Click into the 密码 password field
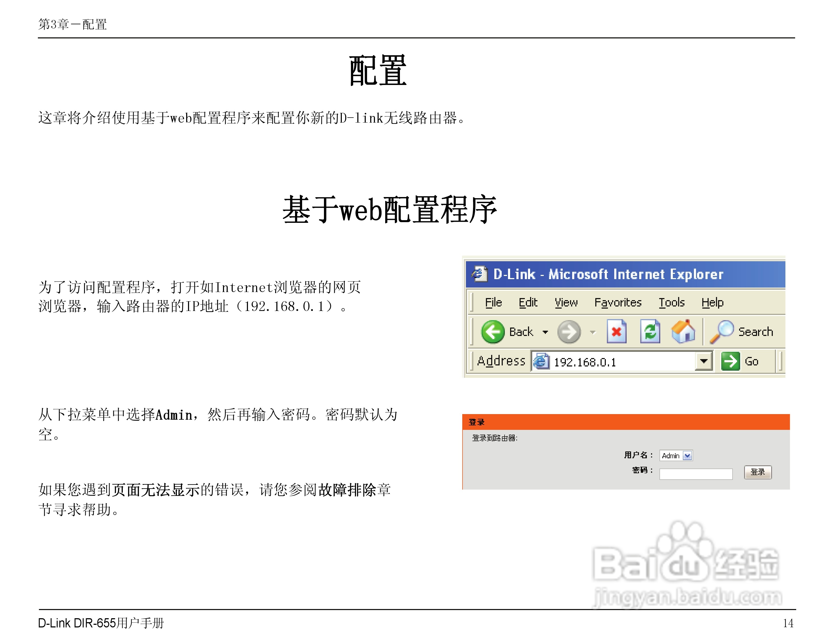The height and width of the screenshot is (644, 833). click(696, 474)
